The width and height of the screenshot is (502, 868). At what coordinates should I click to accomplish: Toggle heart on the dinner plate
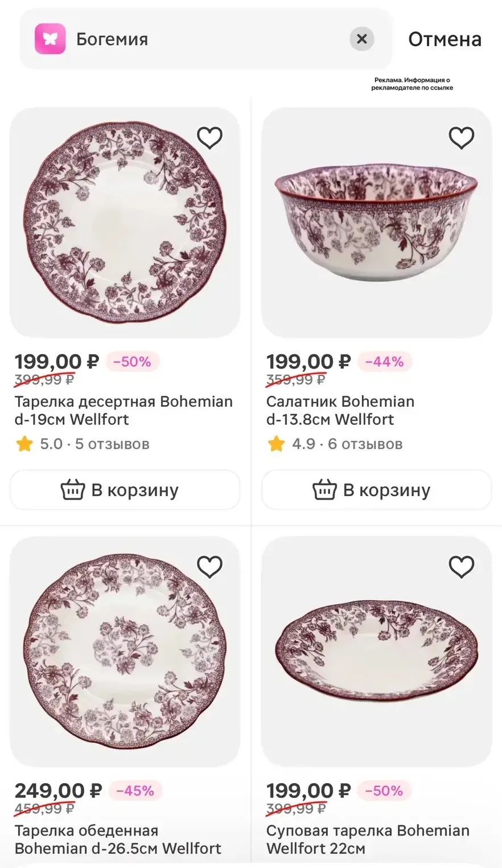tap(209, 567)
